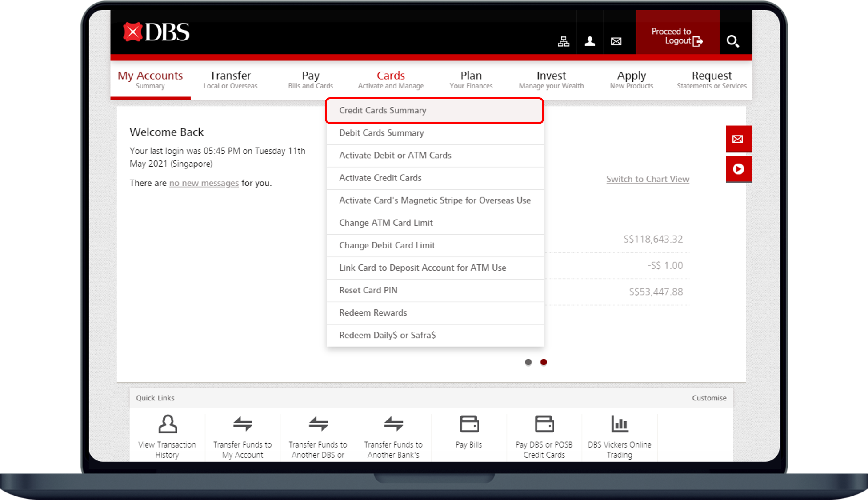Open the Cards Activate and Manage menu

[x=391, y=80]
